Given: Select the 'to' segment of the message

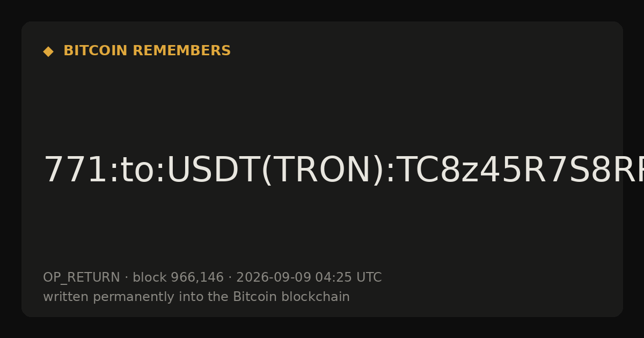Looking at the screenshot, I should click(x=137, y=171).
